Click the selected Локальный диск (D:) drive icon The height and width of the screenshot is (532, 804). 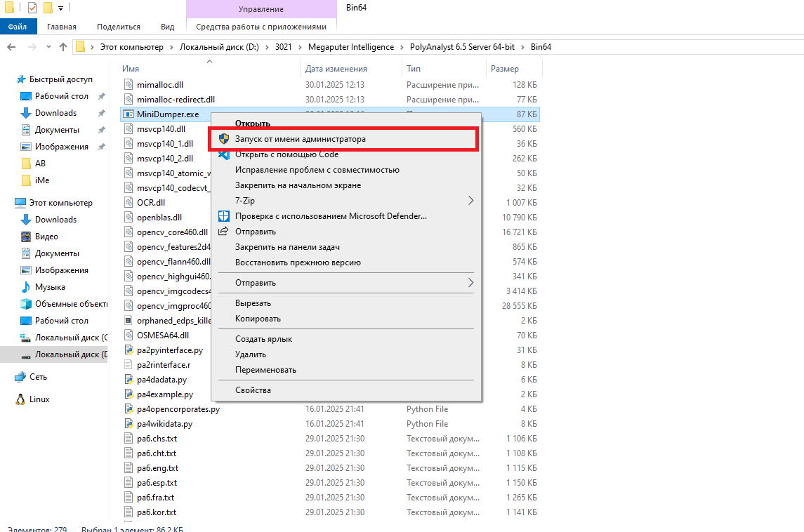pyautogui.click(x=26, y=355)
